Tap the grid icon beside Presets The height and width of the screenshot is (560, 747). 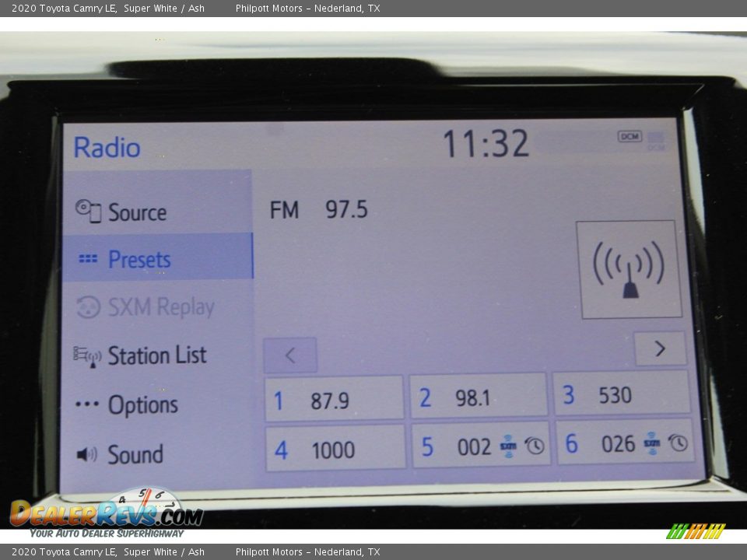pos(88,258)
